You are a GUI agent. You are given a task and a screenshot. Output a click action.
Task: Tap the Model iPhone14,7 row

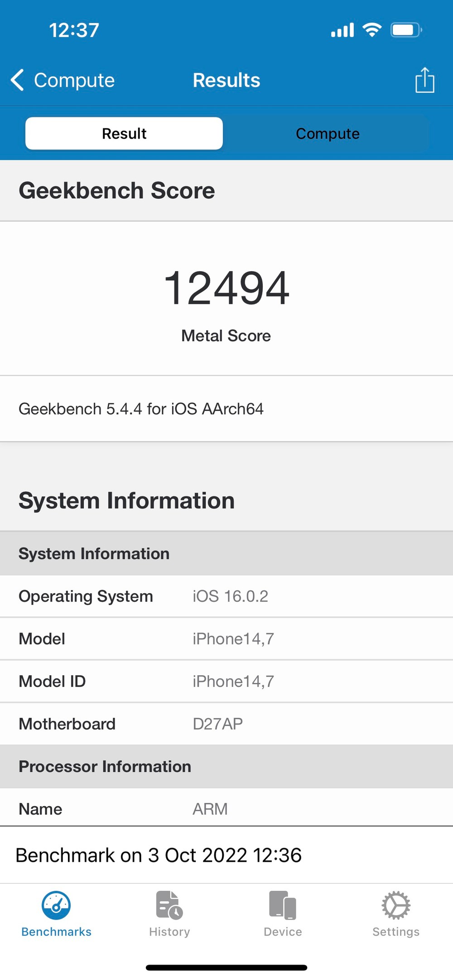(226, 639)
